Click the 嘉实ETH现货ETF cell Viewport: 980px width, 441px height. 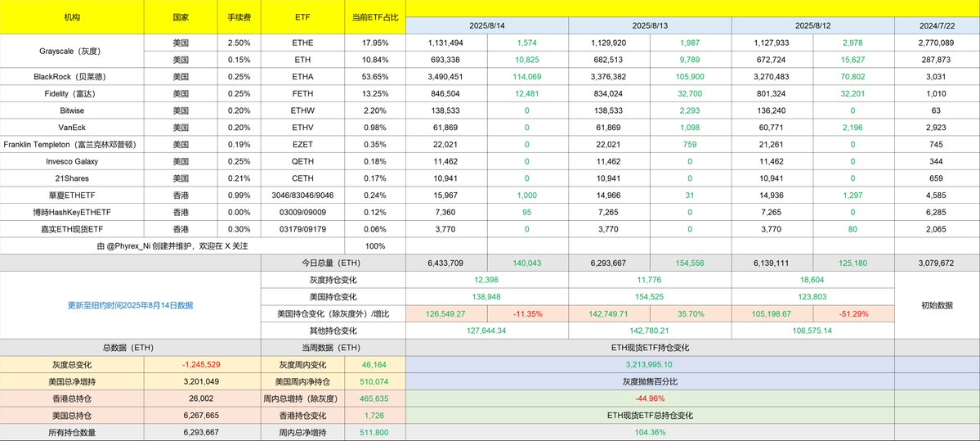click(x=72, y=229)
